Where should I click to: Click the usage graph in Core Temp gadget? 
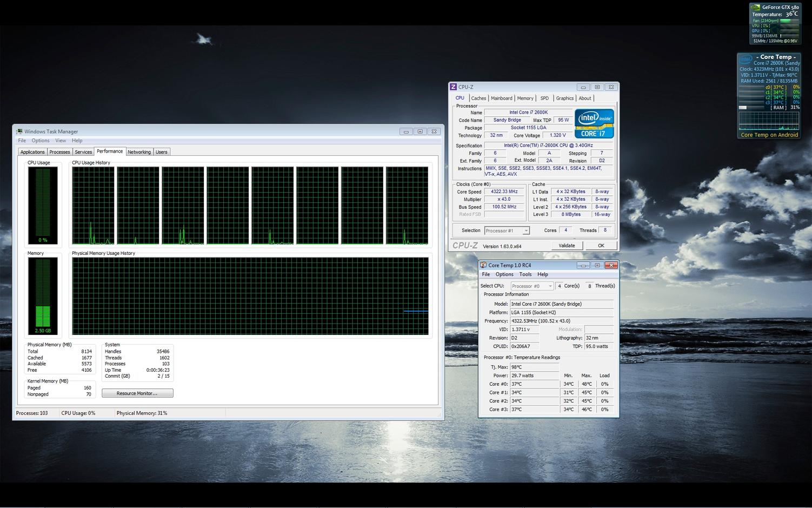pos(769,121)
